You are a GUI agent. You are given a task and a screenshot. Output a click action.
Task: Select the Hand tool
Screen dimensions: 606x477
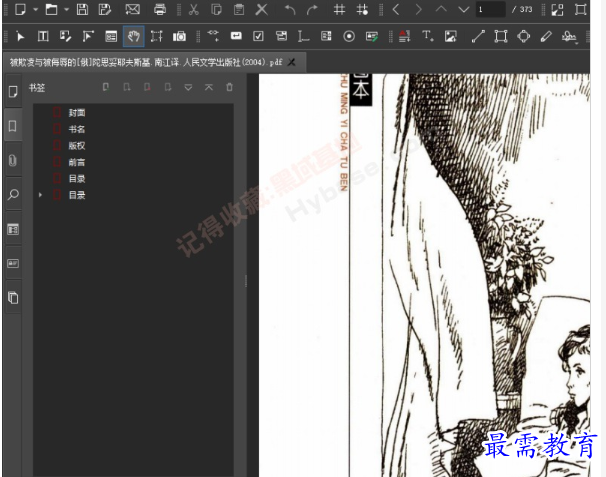[x=134, y=36]
